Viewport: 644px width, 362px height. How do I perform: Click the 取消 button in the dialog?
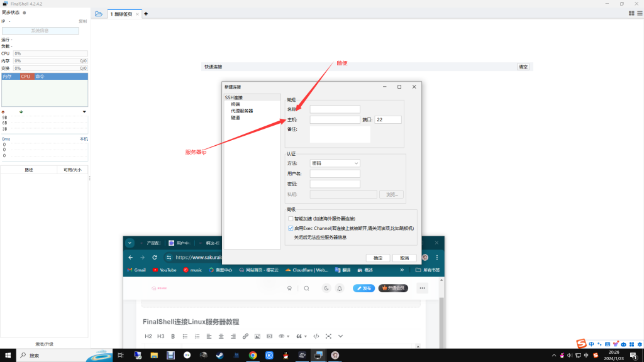pos(404,258)
